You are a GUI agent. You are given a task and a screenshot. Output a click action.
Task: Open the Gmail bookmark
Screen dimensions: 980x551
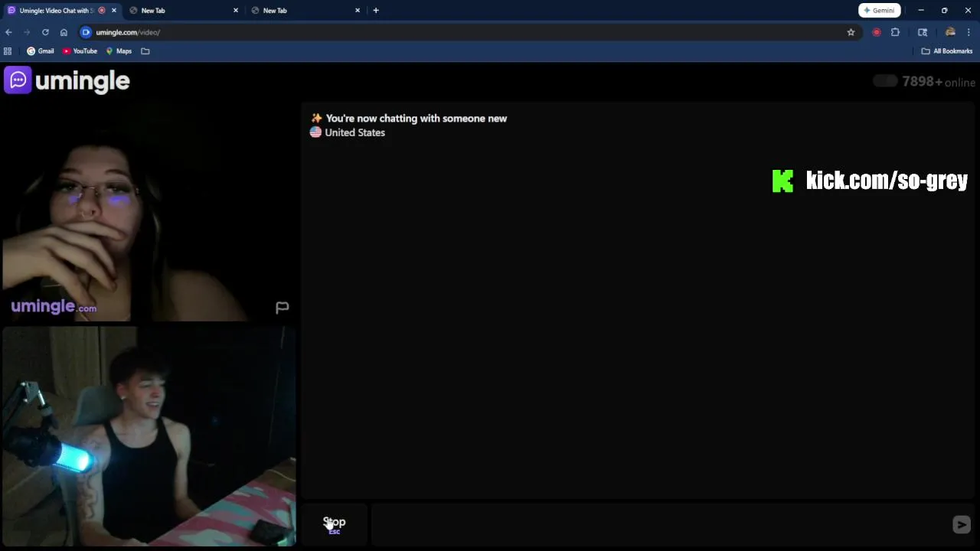(x=41, y=51)
